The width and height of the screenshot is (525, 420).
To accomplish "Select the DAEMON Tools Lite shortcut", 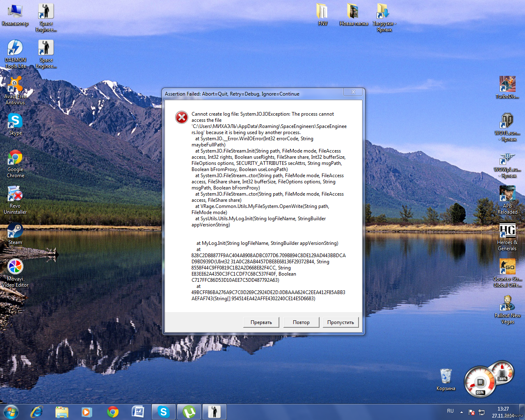I will tap(15, 49).
